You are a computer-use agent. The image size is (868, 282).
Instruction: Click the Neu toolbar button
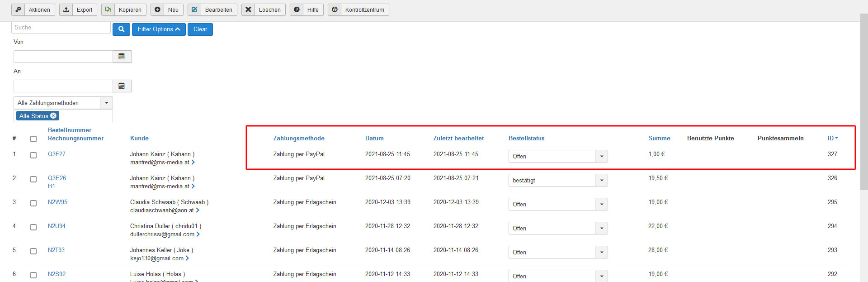point(167,10)
